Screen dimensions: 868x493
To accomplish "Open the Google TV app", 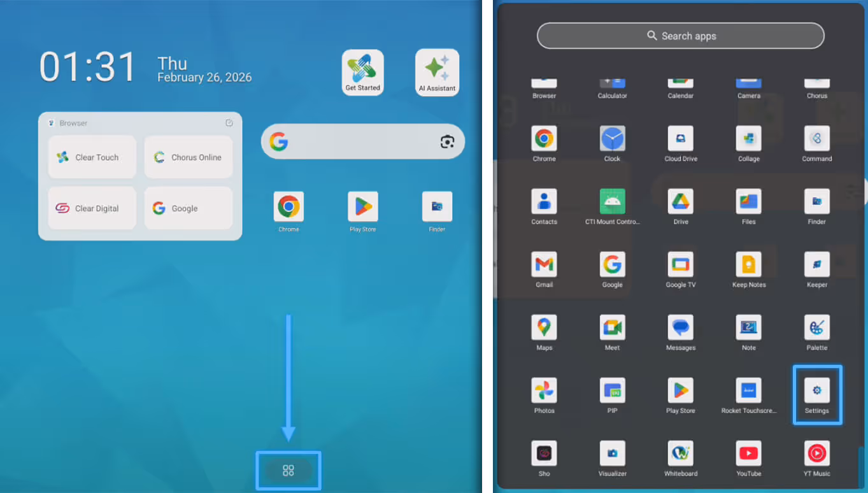I will [681, 270].
